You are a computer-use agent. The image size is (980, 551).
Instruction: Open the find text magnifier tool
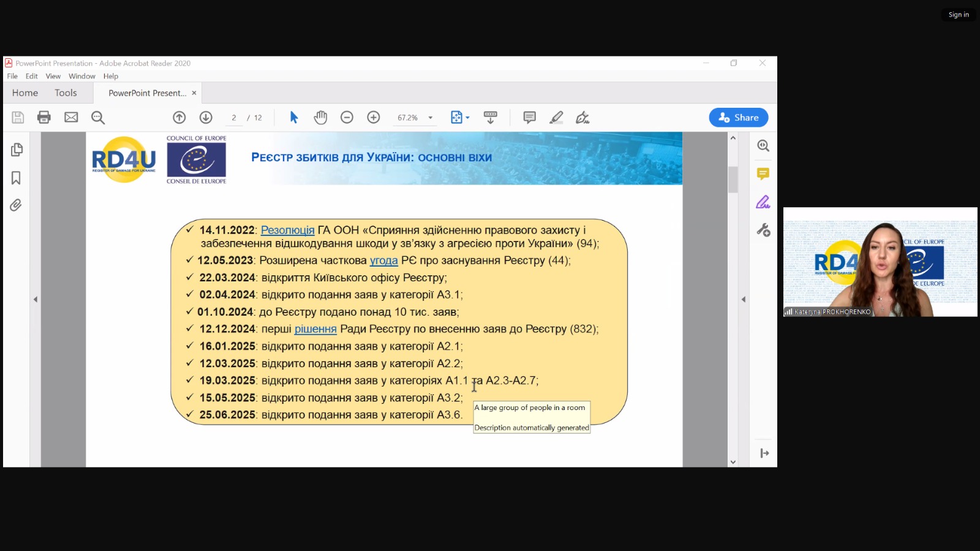tap(98, 118)
